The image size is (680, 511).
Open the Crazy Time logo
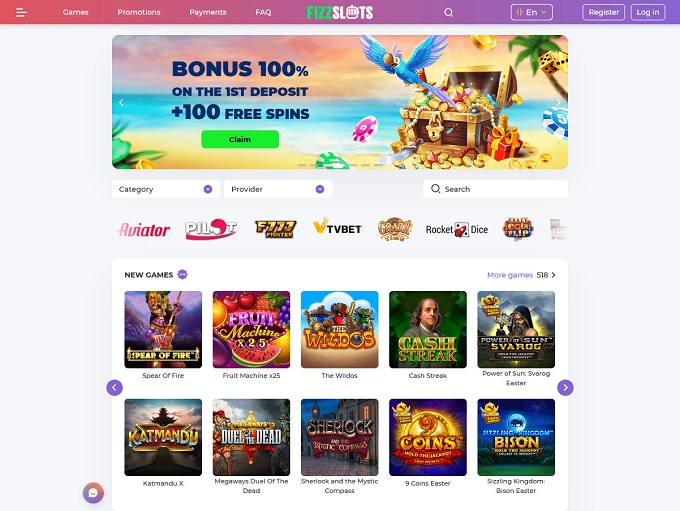click(395, 229)
